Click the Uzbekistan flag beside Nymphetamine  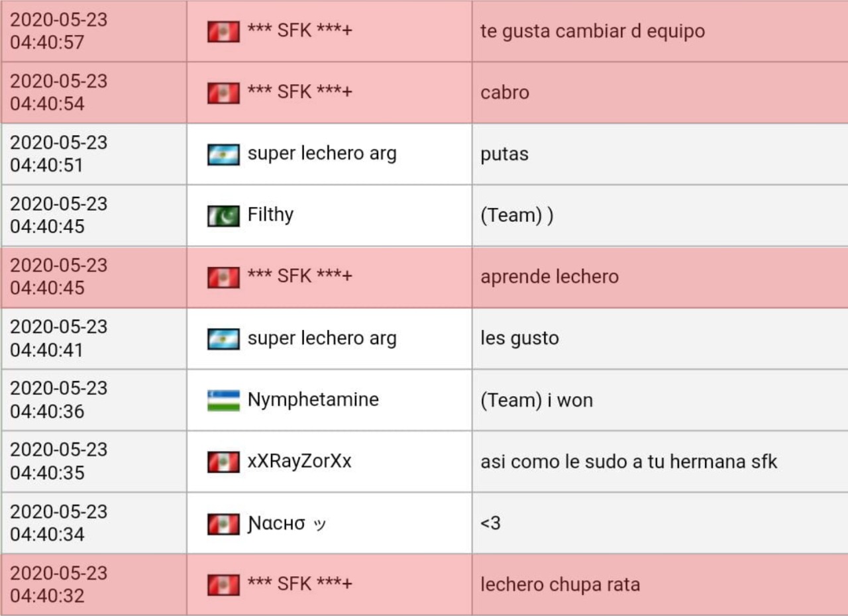[223, 401]
